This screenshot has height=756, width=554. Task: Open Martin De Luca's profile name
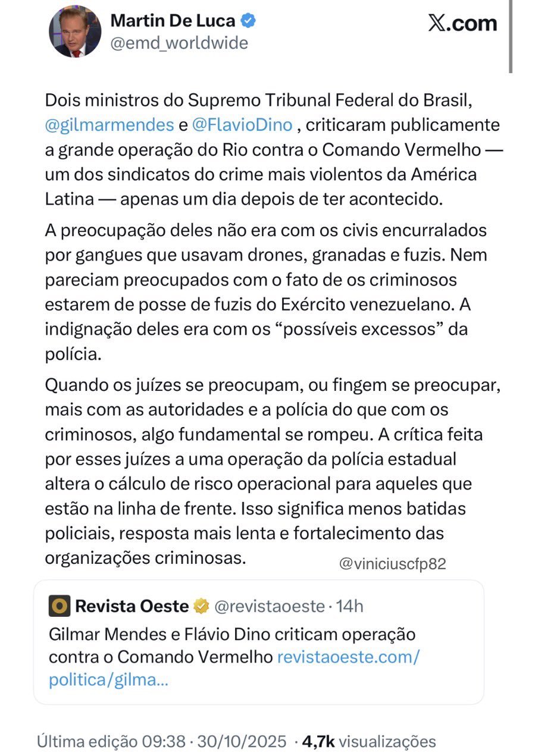174,20
